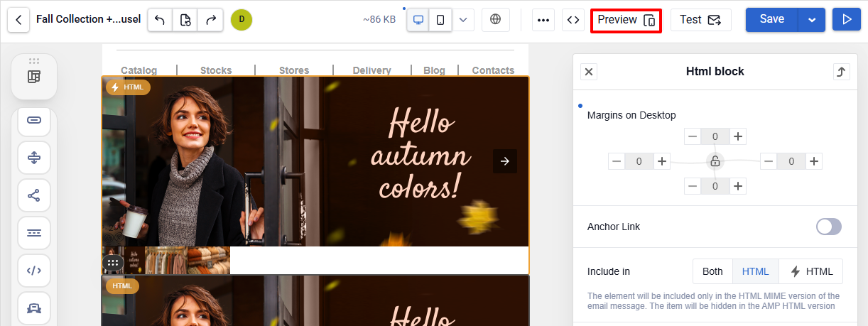The image size is (868, 326).
Task: Click the jump-up arrow in the Html block header
Action: 841,71
